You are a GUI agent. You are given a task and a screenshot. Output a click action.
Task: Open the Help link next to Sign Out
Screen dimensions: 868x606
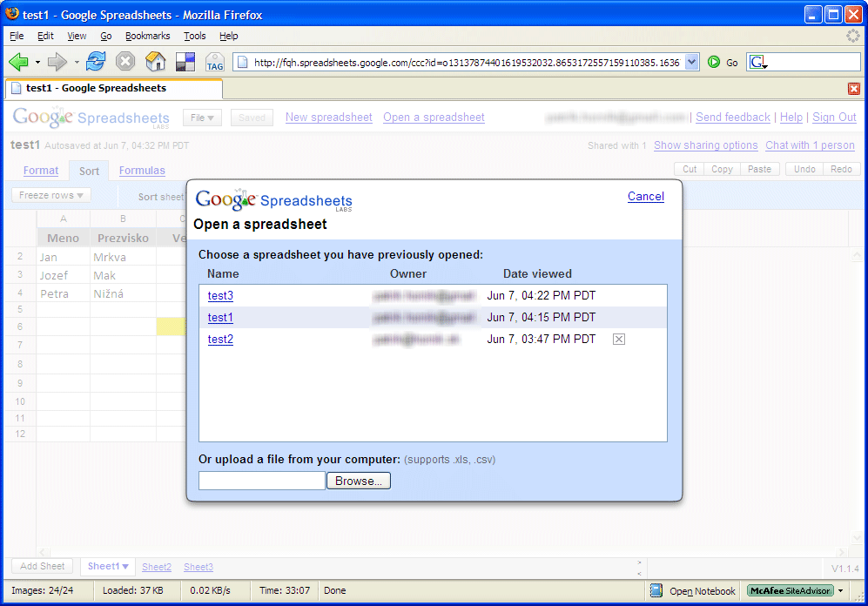click(x=791, y=118)
